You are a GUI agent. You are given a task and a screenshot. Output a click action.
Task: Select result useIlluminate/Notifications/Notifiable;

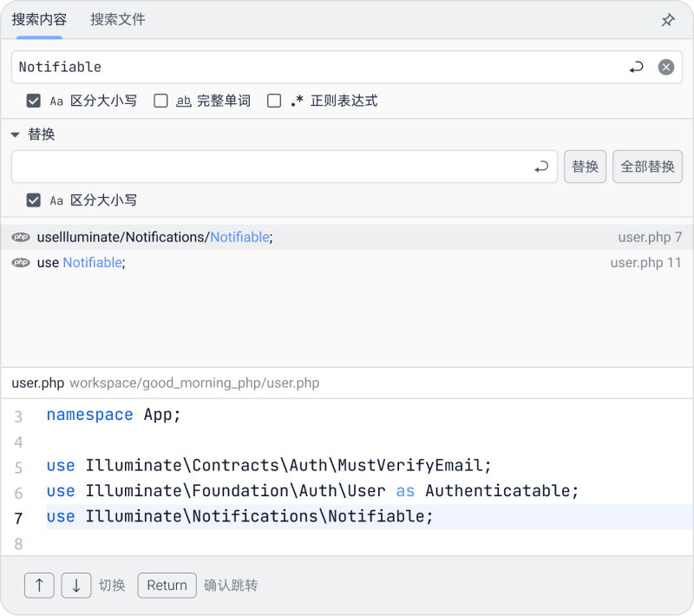coord(347,237)
